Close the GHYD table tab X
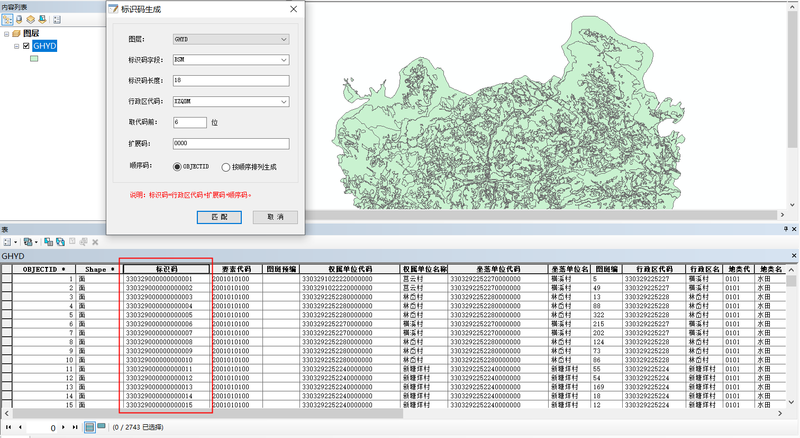 (794, 255)
